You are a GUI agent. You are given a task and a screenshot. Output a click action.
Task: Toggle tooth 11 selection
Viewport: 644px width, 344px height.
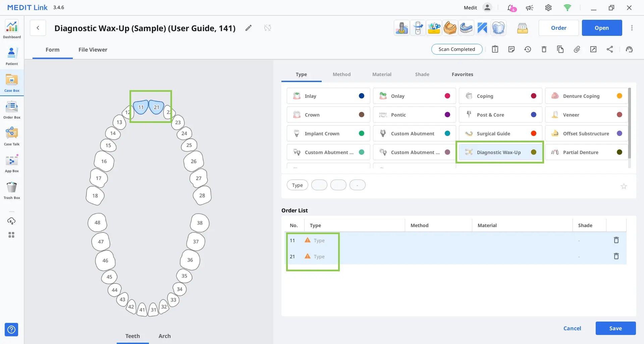coord(141,107)
